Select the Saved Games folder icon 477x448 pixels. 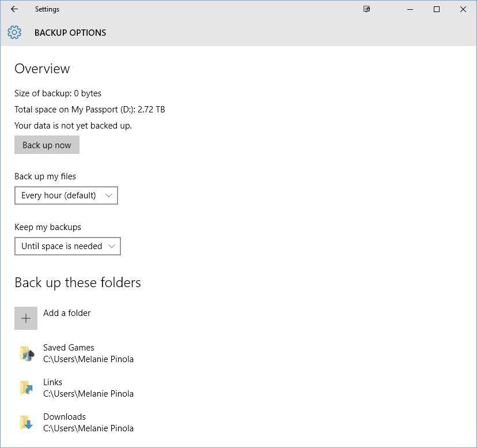[26, 353]
